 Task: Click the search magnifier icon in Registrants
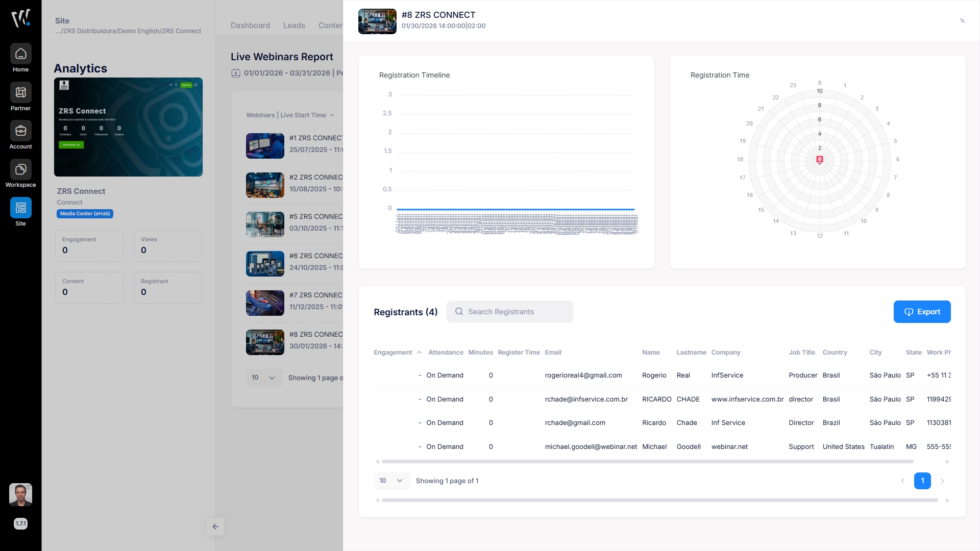point(459,312)
